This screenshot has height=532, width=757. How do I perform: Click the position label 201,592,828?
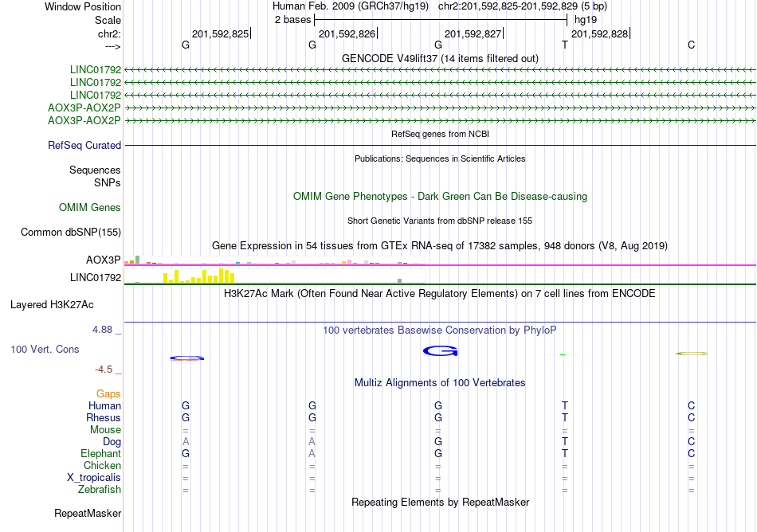pyautogui.click(x=599, y=33)
